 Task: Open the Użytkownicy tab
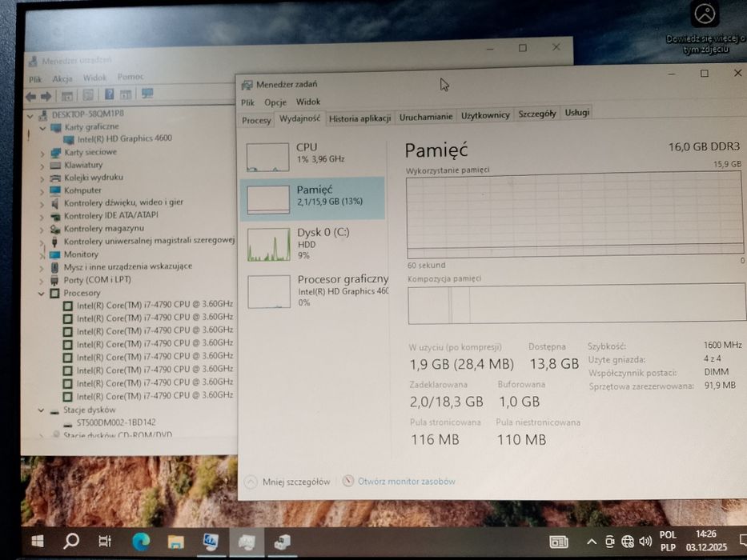[485, 115]
